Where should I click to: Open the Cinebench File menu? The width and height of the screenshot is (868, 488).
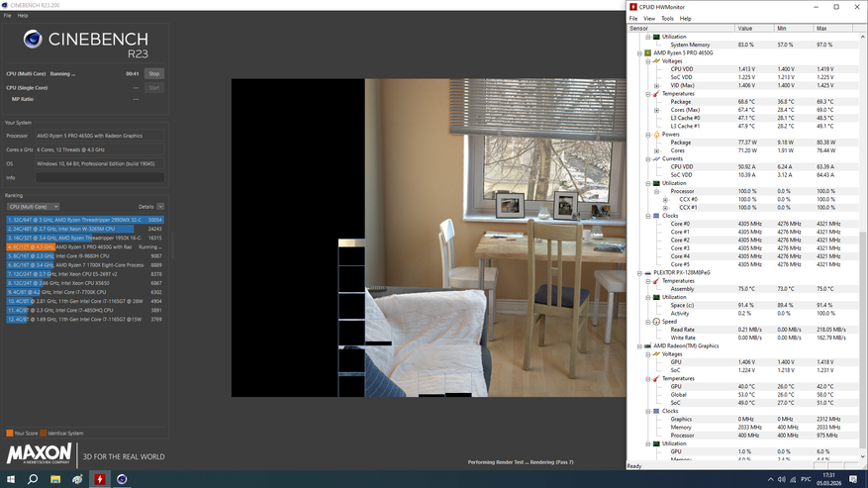7,16
